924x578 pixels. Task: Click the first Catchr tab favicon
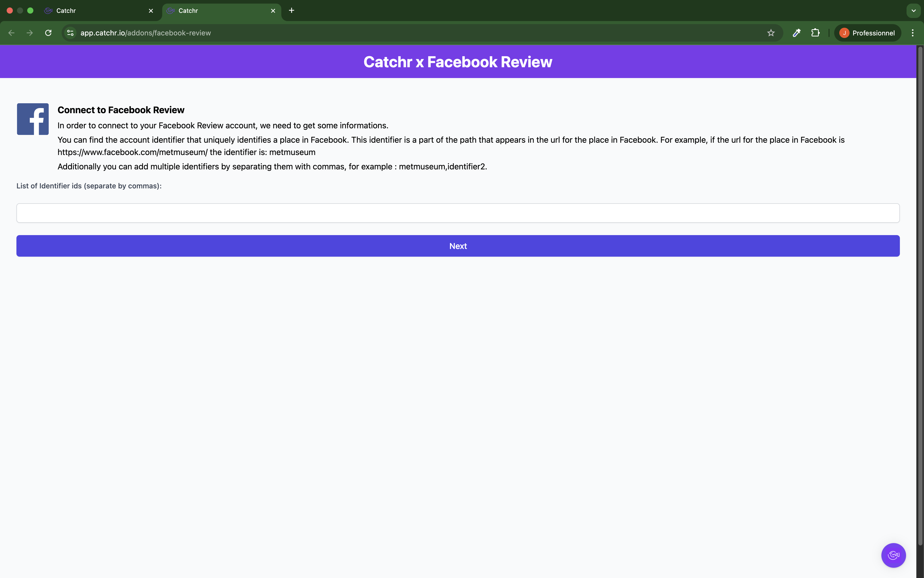click(48, 11)
